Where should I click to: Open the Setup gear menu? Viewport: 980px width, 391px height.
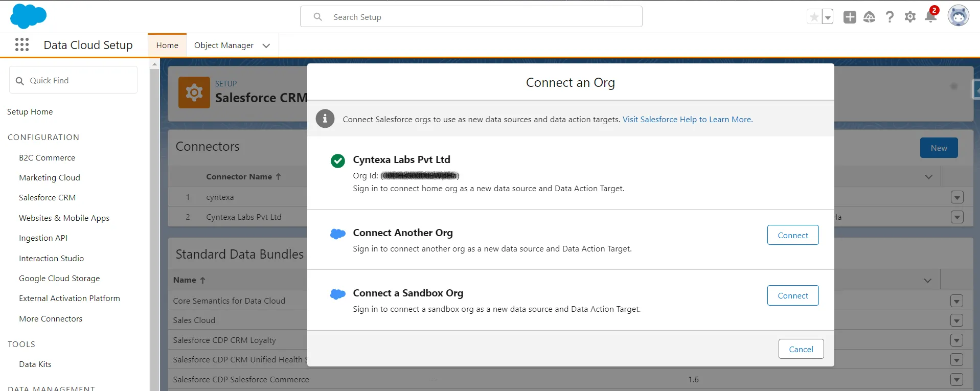click(910, 17)
